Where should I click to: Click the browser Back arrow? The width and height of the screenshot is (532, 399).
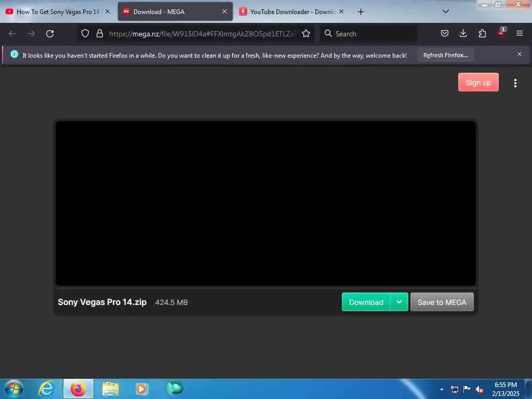[12, 34]
